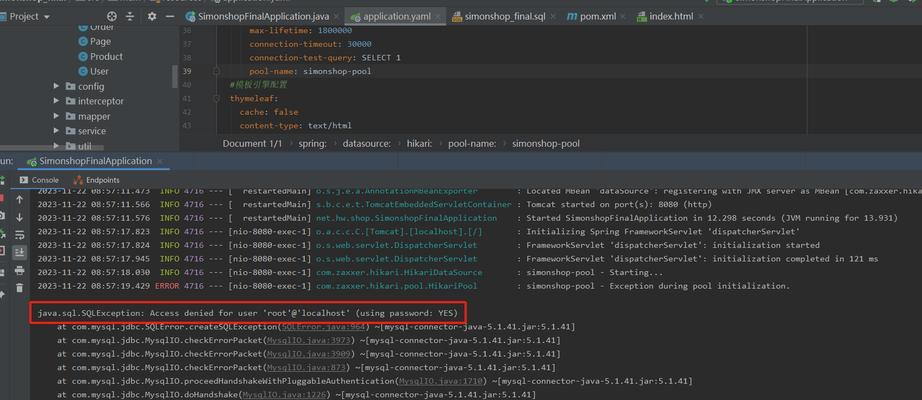This screenshot has height=400, width=922.
Task: Click the collapse all icon in Project panel
Action: 130,16
